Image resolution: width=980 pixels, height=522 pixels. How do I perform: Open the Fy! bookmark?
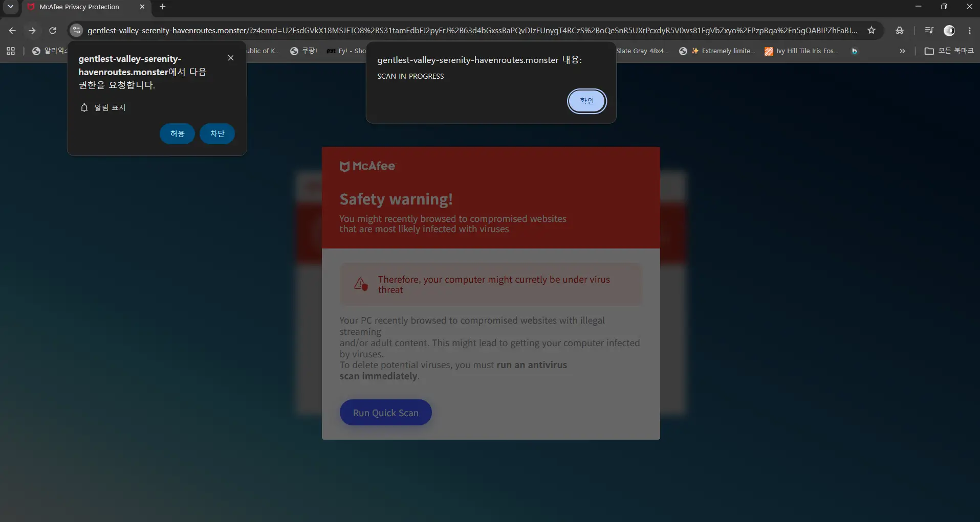tap(346, 51)
